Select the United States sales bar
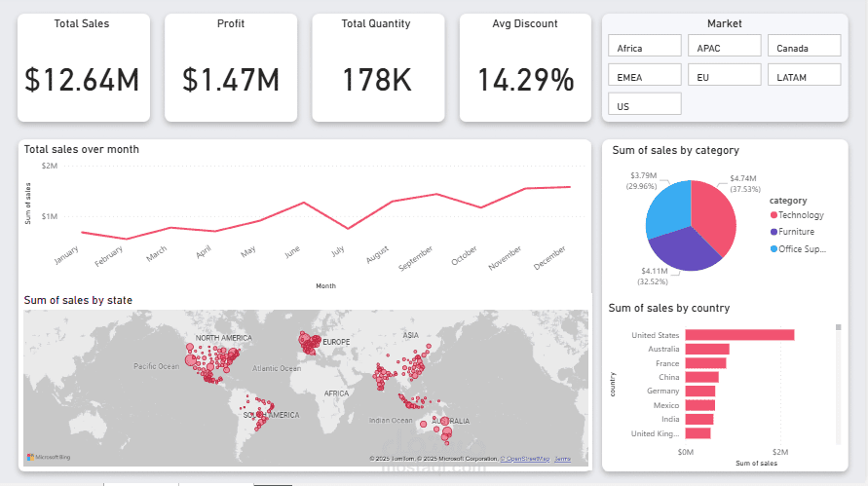This screenshot has height=486, width=868. pos(739,335)
